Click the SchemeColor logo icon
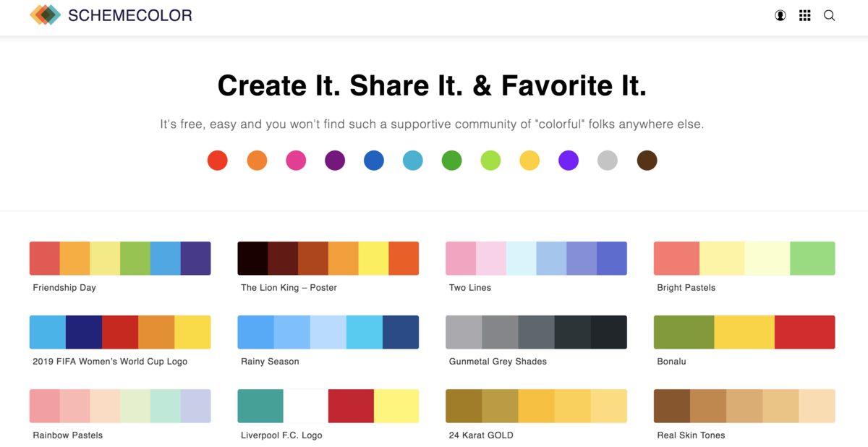 (45, 14)
